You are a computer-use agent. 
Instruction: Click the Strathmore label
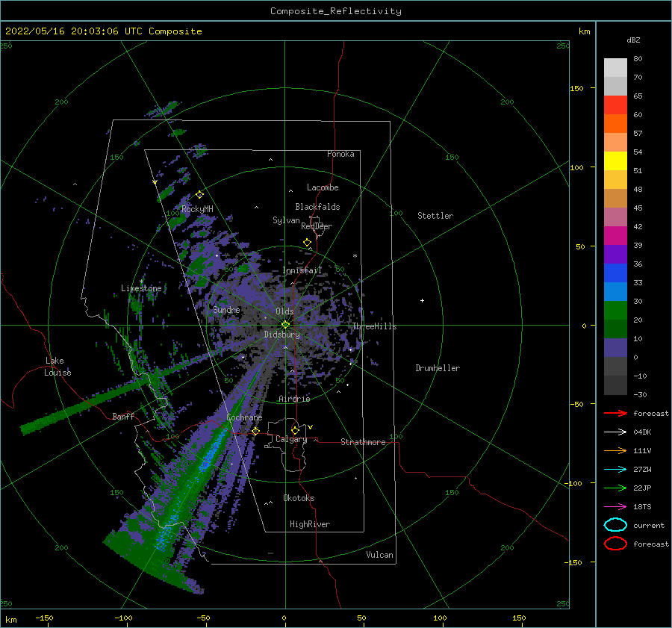coord(363,442)
